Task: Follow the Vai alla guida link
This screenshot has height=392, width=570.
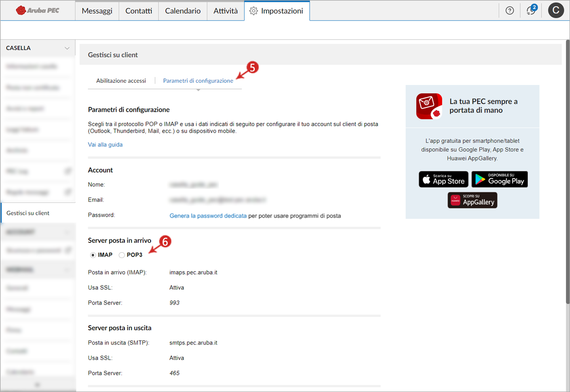Action: click(105, 144)
